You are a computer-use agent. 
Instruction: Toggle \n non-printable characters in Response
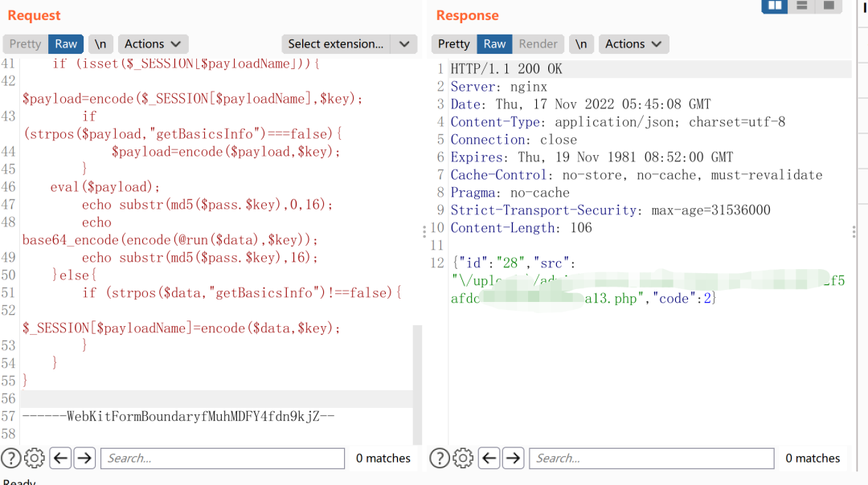(x=581, y=43)
